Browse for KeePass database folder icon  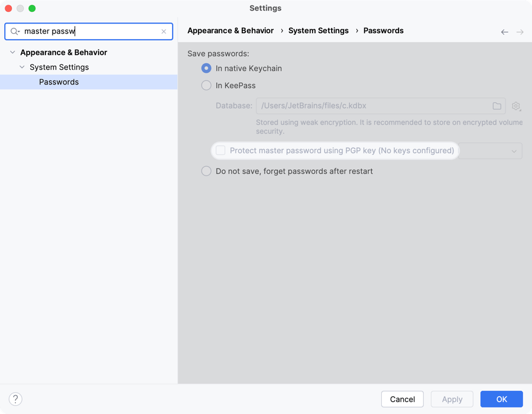pyautogui.click(x=497, y=106)
